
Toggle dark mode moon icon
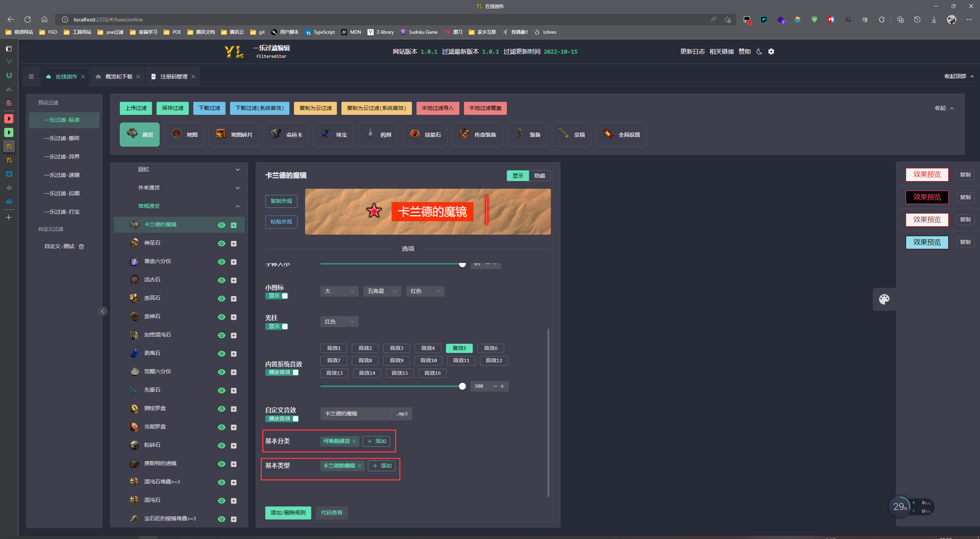coord(759,51)
